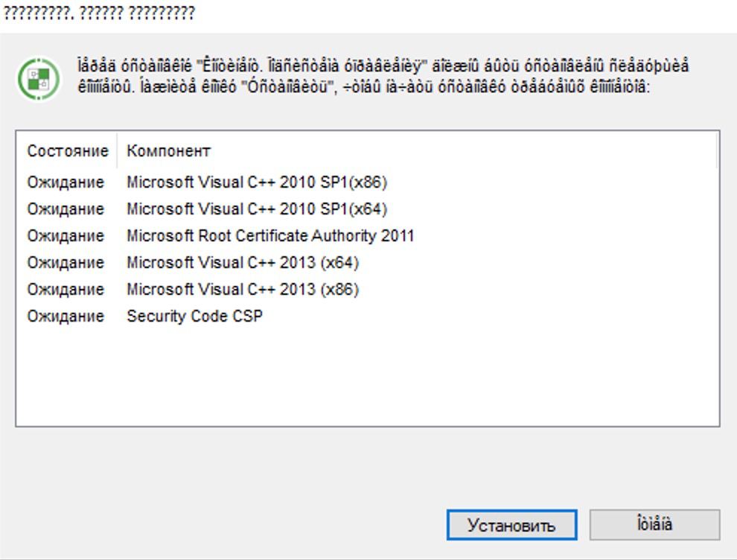The height and width of the screenshot is (560, 737).
Task: Click Ожидание status for Security Code CSP
Action: [66, 316]
